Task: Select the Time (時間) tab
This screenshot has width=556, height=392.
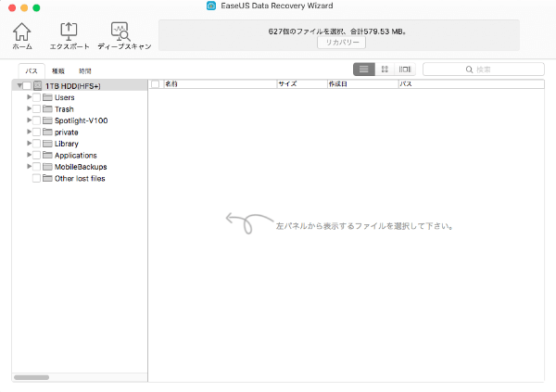Action: click(x=84, y=71)
